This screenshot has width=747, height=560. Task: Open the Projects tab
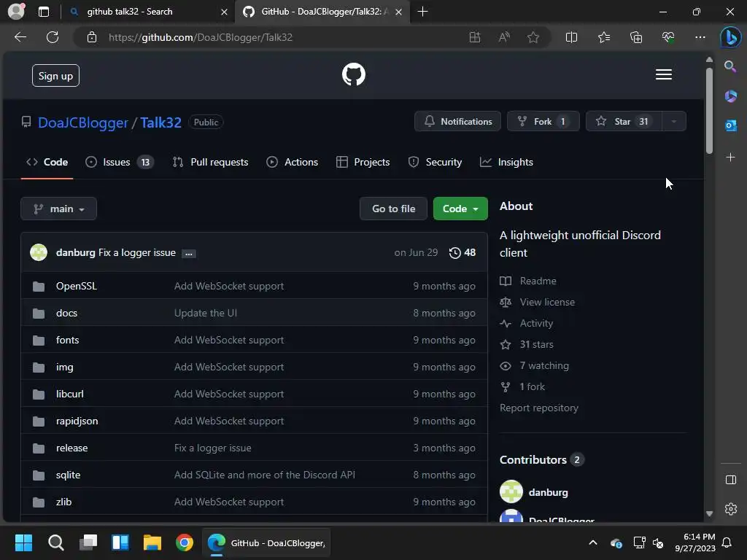tap(363, 163)
